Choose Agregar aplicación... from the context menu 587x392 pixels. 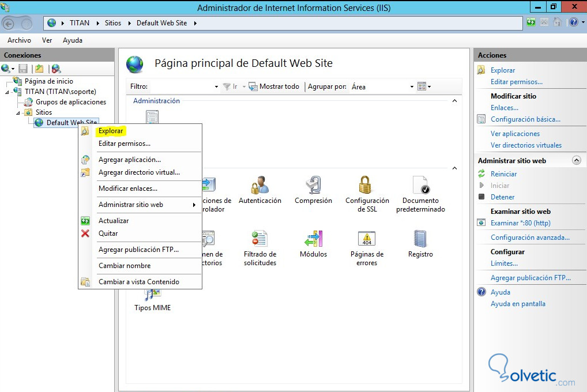(x=130, y=160)
